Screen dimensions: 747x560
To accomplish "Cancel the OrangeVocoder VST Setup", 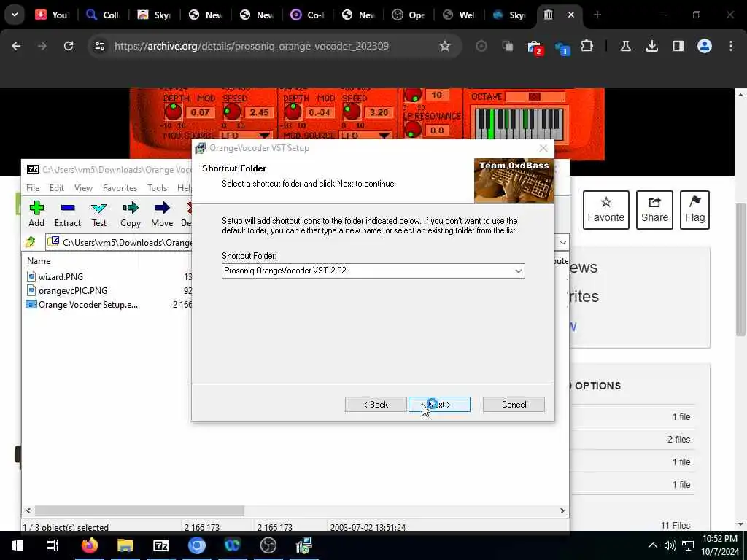I will click(x=514, y=404).
